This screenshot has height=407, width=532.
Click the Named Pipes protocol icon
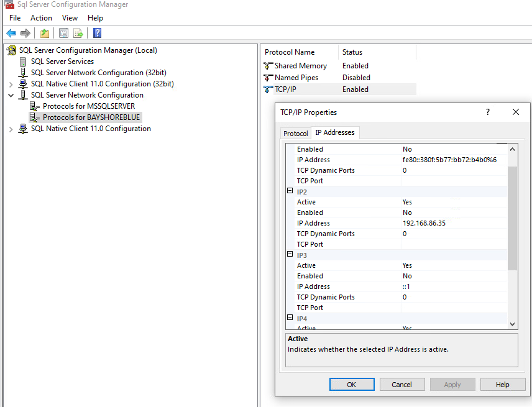pyautogui.click(x=268, y=78)
